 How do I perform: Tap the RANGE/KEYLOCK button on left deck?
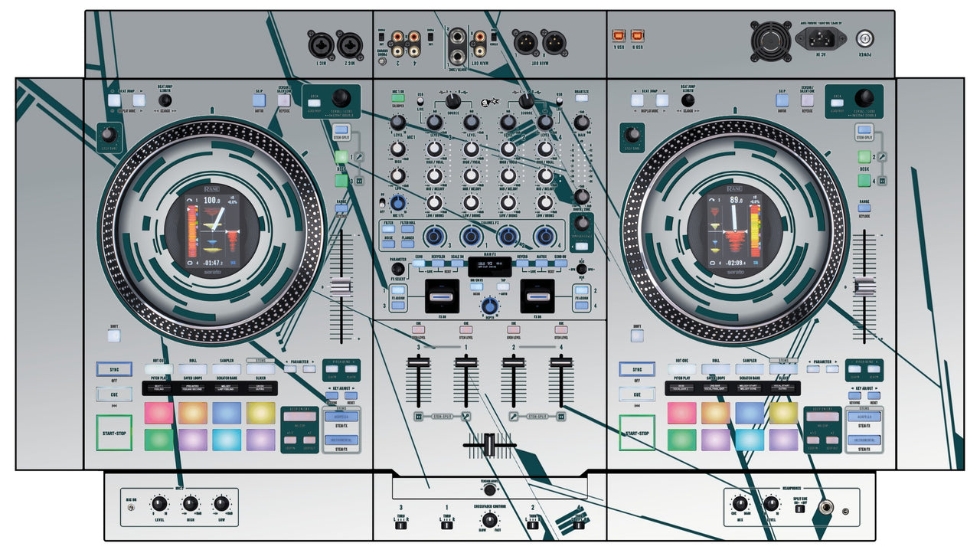click(341, 208)
